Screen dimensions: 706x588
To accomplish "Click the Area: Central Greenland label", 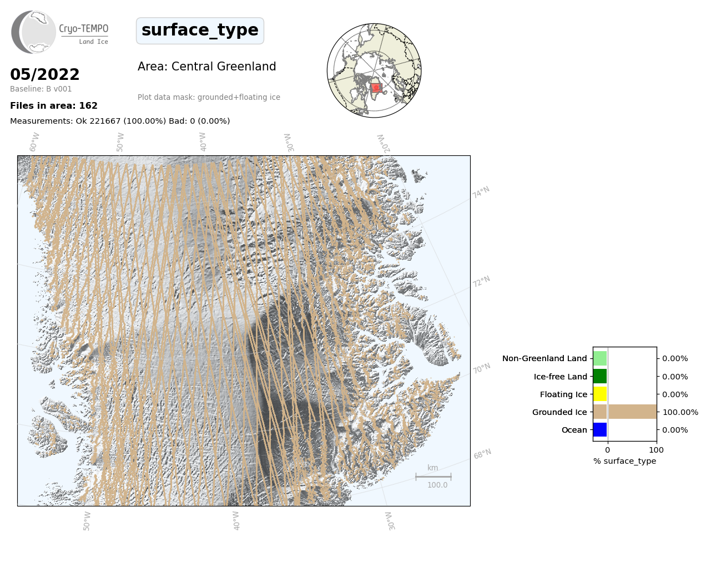I will tap(206, 67).
